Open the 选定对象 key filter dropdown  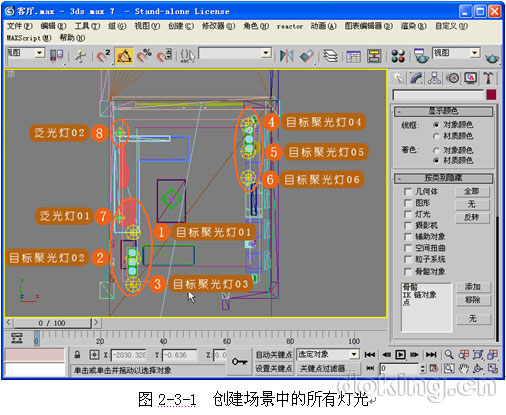click(x=354, y=354)
